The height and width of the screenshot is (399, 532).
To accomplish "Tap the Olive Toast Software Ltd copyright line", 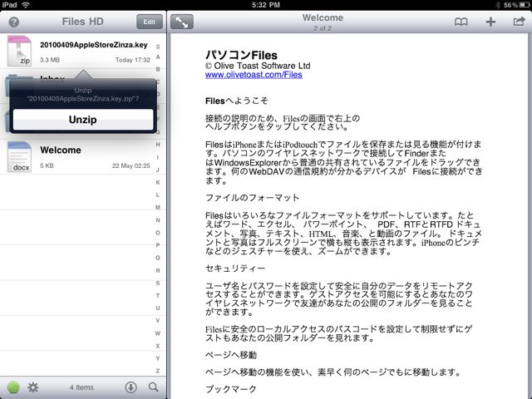I will [258, 66].
